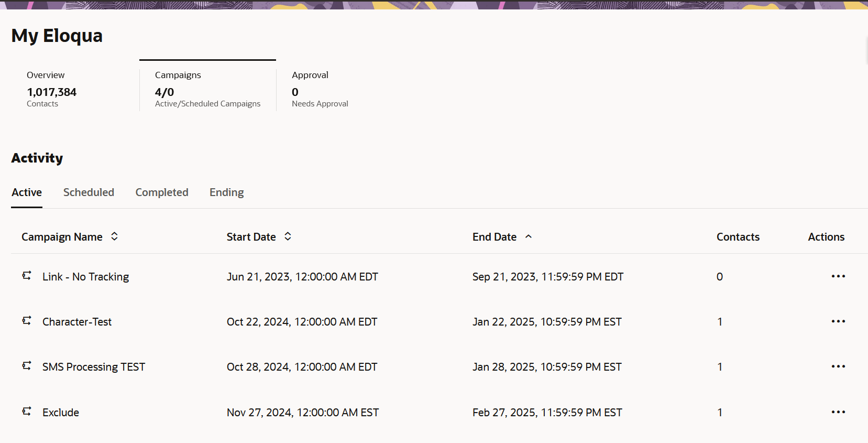This screenshot has width=868, height=443.
Task: Click the Actions column header
Action: coord(826,237)
